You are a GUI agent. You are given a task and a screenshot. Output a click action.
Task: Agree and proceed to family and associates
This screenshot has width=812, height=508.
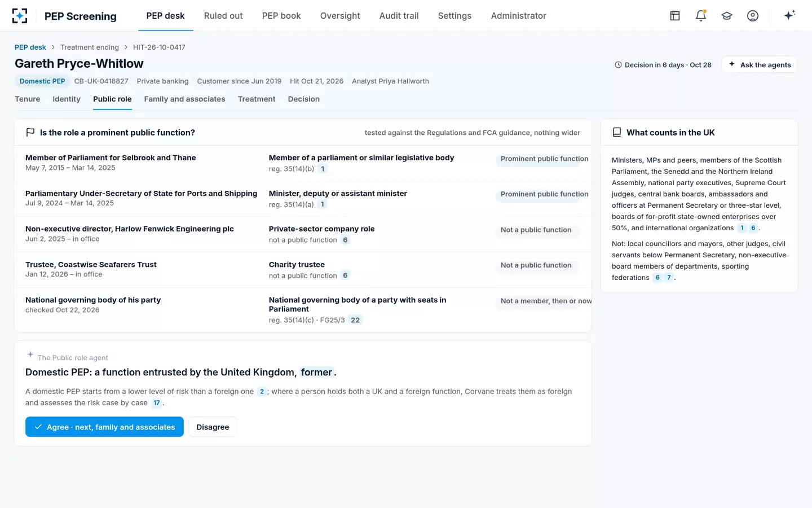tap(104, 427)
